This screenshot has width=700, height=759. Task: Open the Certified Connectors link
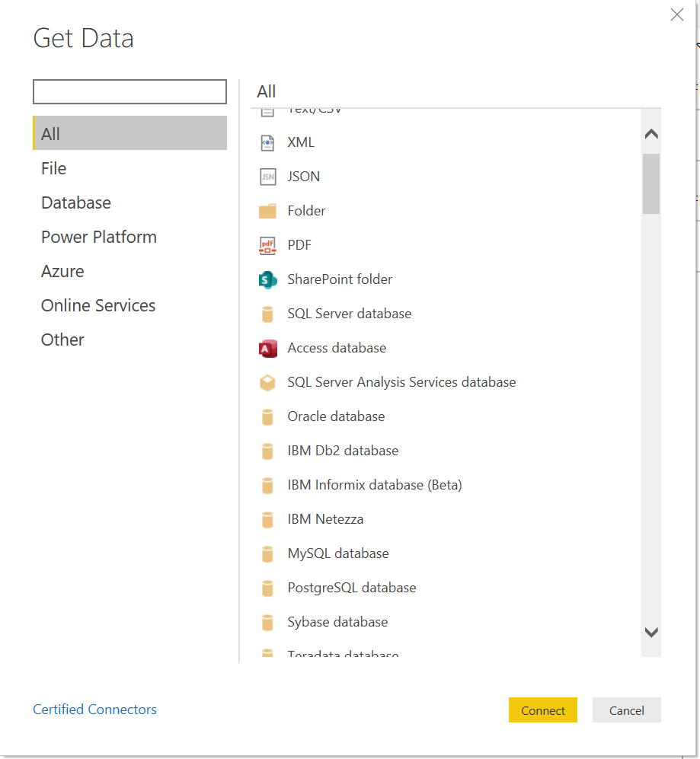pos(95,710)
